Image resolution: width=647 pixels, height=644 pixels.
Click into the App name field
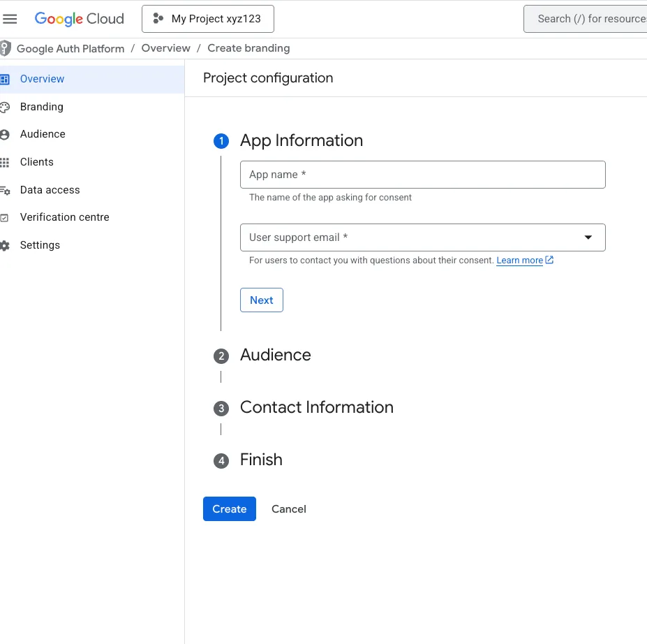point(422,175)
